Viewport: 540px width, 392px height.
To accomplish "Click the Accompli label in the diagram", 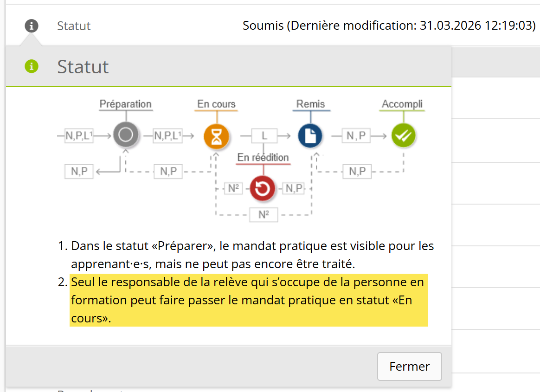I will [x=402, y=104].
